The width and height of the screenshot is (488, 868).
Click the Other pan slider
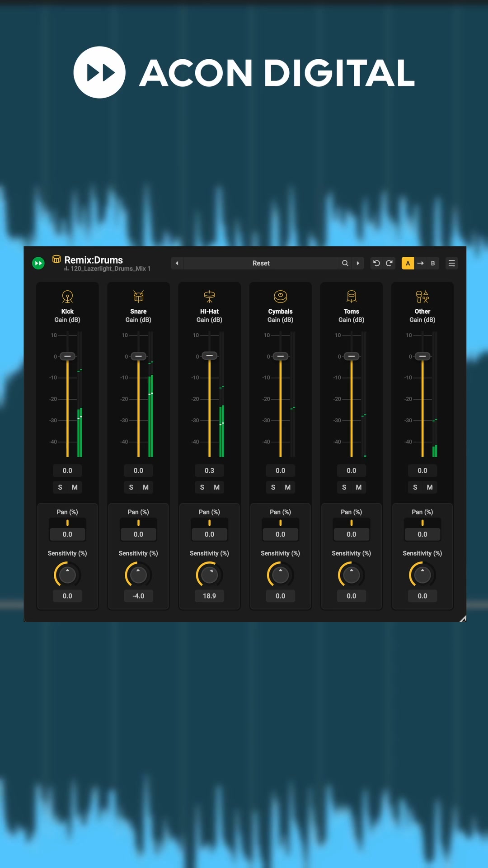click(422, 523)
